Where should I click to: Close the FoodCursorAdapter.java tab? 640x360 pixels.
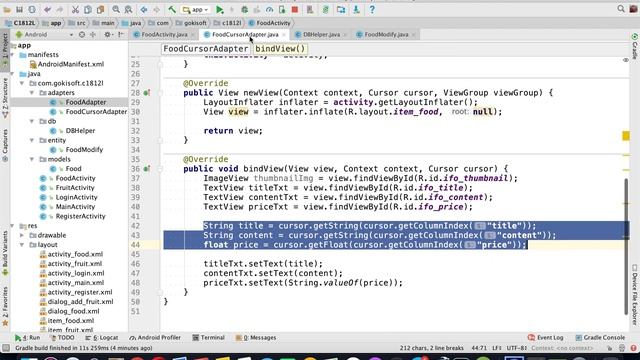[x=284, y=35]
